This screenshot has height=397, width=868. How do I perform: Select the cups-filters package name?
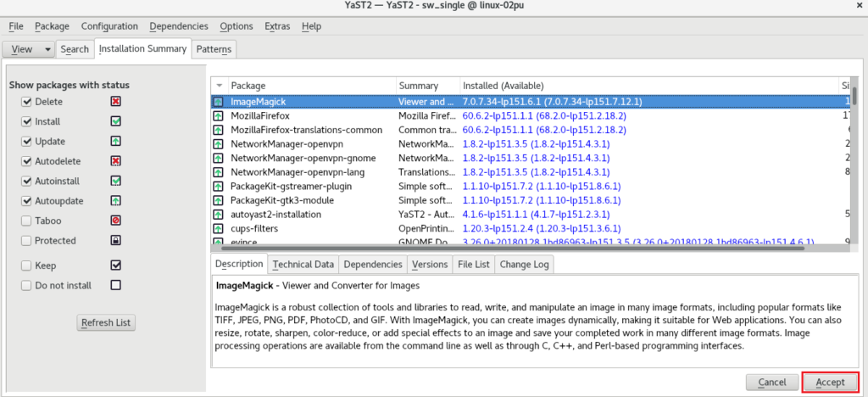tap(254, 229)
